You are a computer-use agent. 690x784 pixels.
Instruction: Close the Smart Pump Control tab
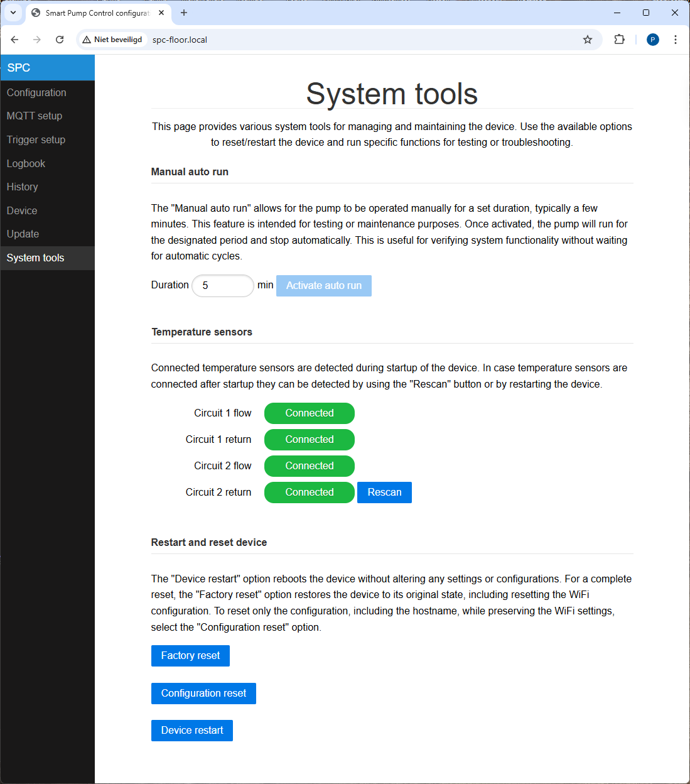(161, 13)
